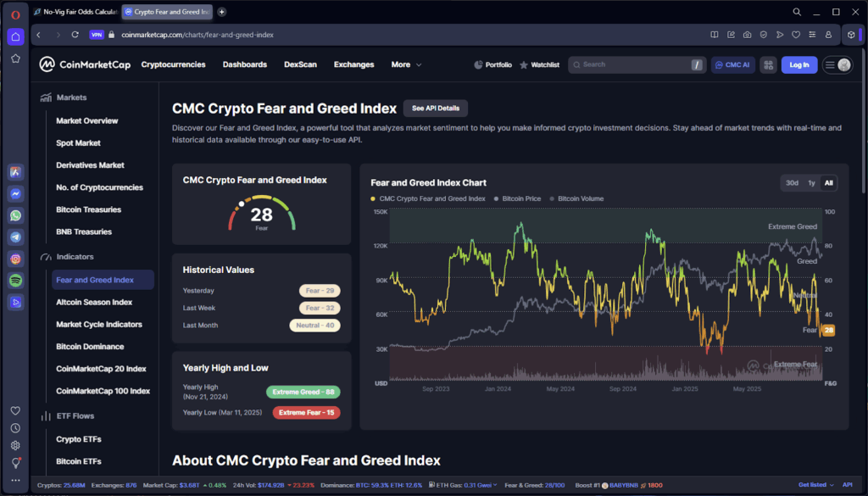Open the hamburger profile menu
Image resolution: width=868 pixels, height=496 pixels.
pos(837,64)
